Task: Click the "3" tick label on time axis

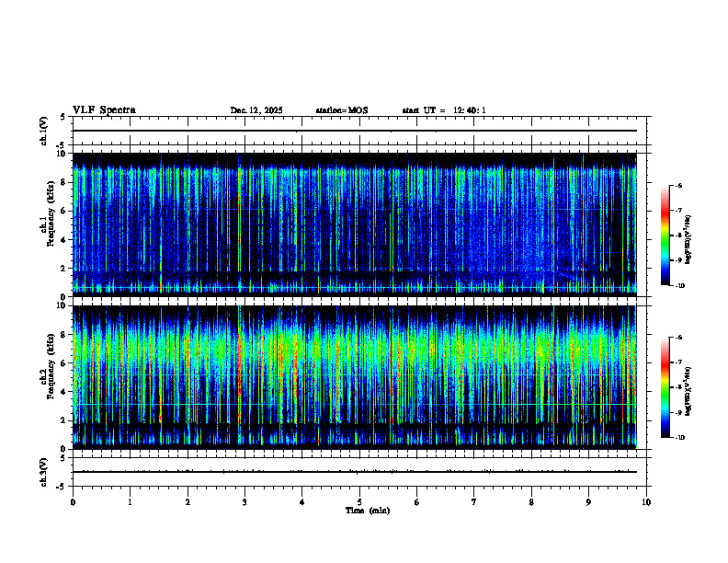Action: coord(245,502)
